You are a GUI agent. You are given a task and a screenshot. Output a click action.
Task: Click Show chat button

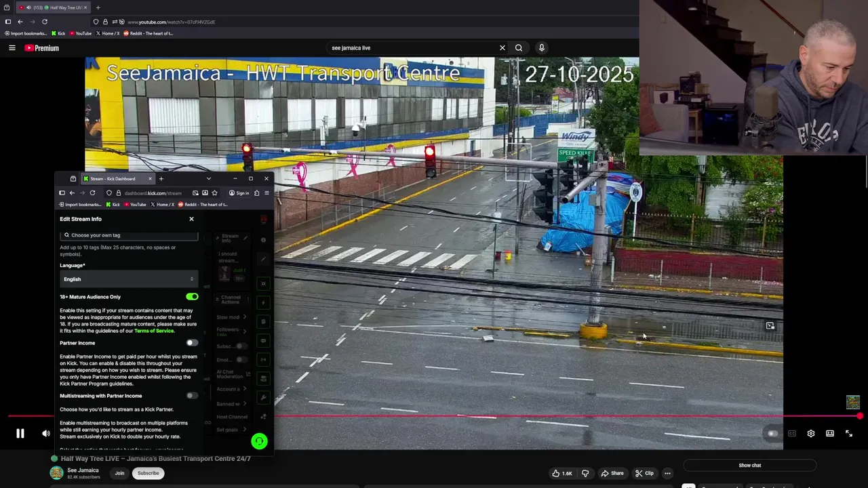tap(749, 466)
